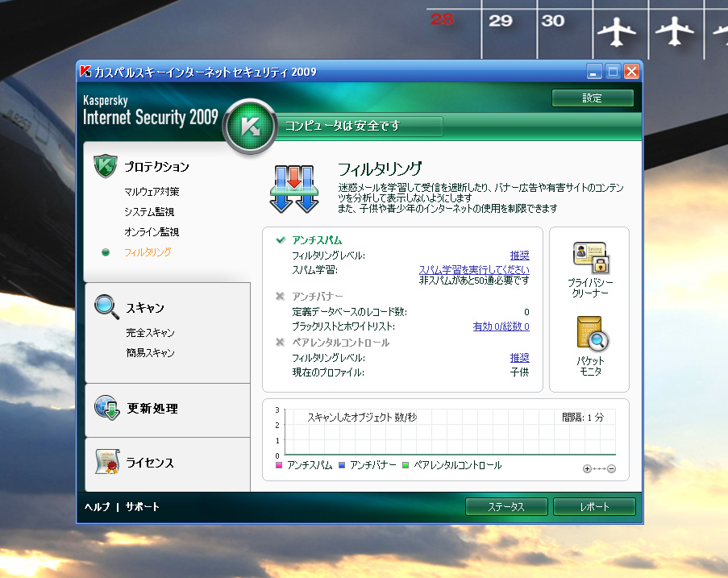Click calendar date 30 on desktop
Image resolution: width=728 pixels, height=578 pixels.
[x=553, y=20]
